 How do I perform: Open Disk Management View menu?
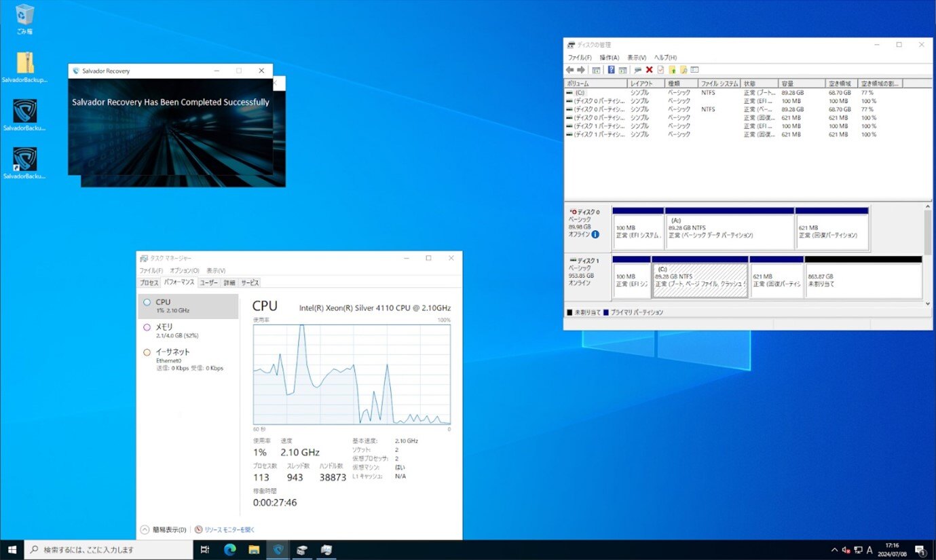pyautogui.click(x=636, y=58)
